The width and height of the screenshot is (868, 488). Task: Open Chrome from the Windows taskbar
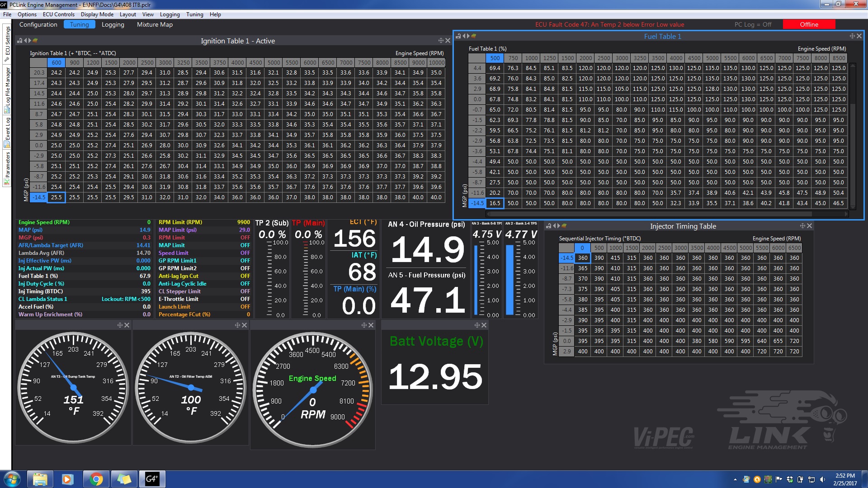[96, 479]
